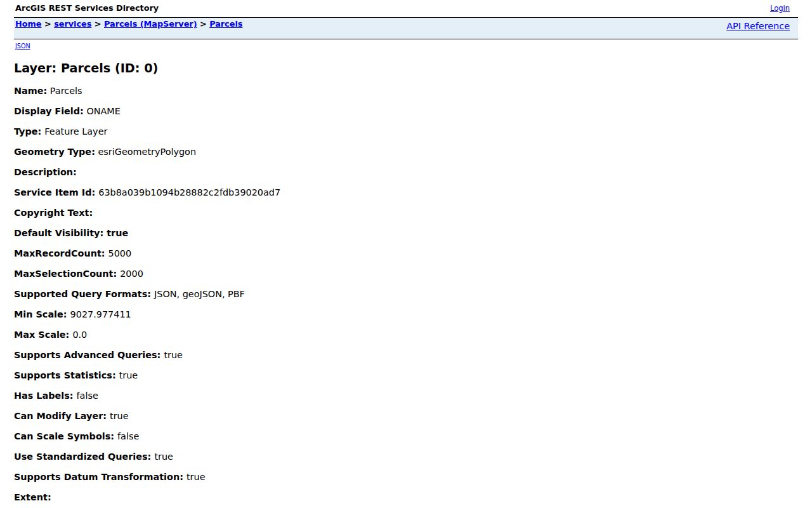The height and width of the screenshot is (508, 812).
Task: Go to Home breadcrumb link
Action: pos(28,24)
